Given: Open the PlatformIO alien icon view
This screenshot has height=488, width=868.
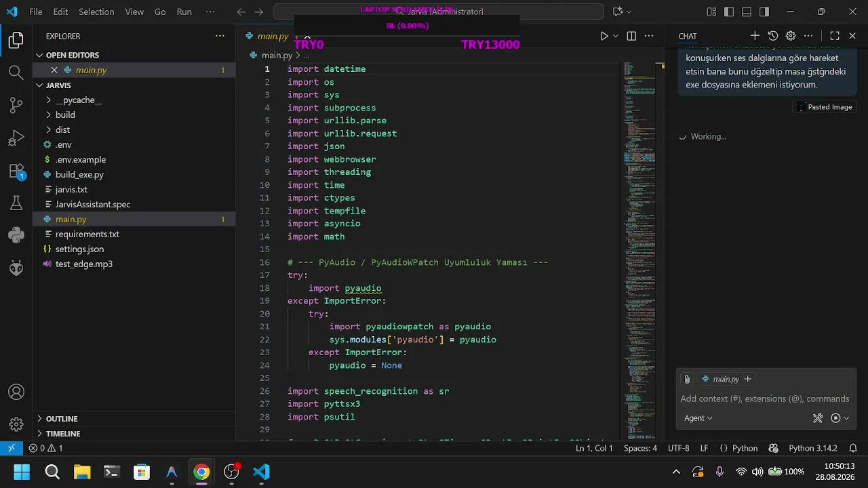Looking at the screenshot, I should point(16,268).
